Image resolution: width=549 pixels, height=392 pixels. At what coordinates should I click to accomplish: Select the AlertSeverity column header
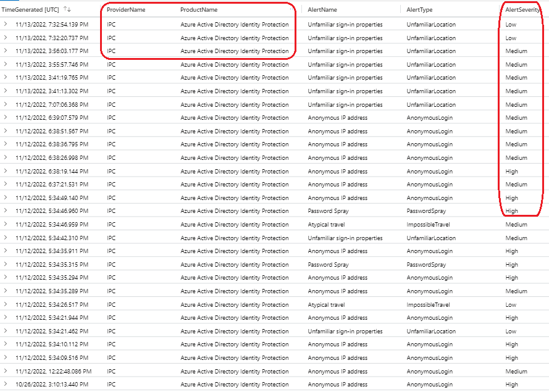click(x=523, y=10)
